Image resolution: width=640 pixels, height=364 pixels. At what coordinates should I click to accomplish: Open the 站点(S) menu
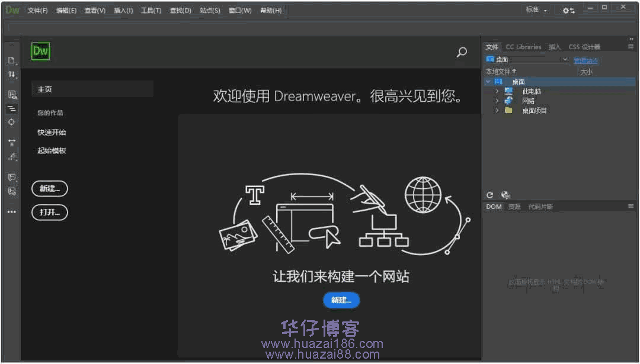tap(210, 11)
